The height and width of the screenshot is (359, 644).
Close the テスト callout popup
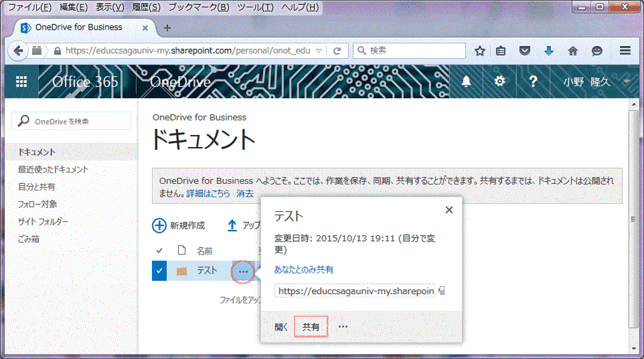[449, 210]
